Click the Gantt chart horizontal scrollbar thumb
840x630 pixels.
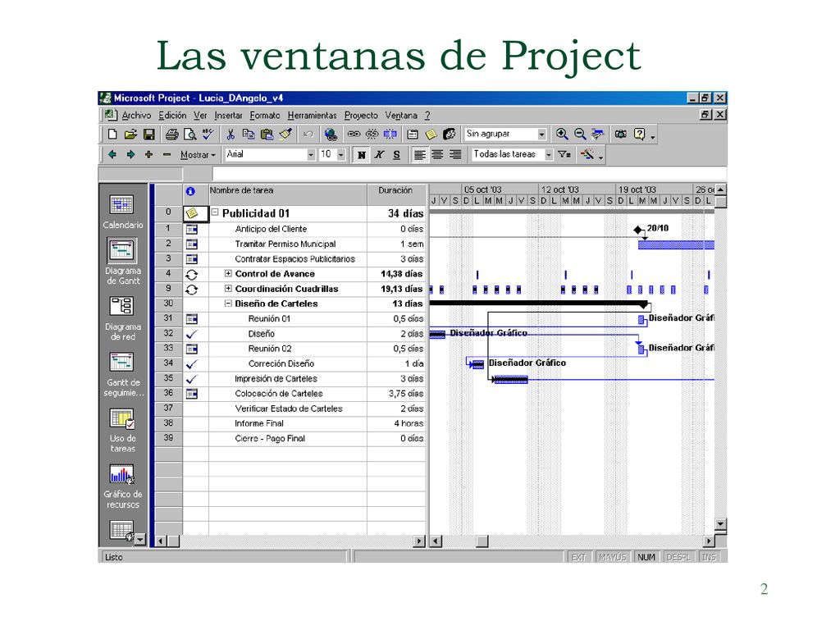coord(482,541)
